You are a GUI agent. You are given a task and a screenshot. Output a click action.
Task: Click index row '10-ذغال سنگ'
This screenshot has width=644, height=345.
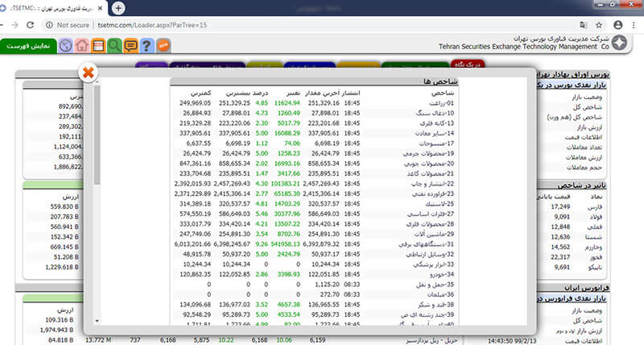pos(314,113)
